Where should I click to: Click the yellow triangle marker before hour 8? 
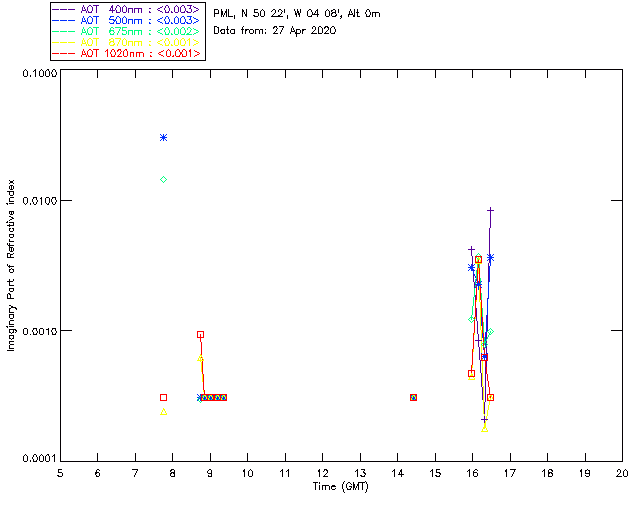[164, 412]
